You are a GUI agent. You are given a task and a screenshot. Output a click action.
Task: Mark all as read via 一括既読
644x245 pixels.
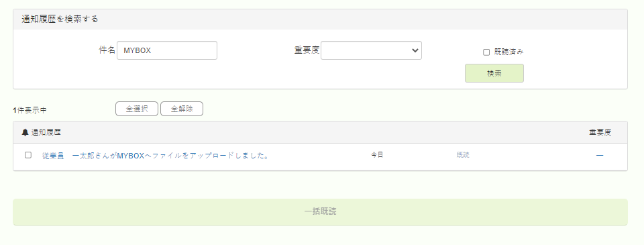click(321, 211)
